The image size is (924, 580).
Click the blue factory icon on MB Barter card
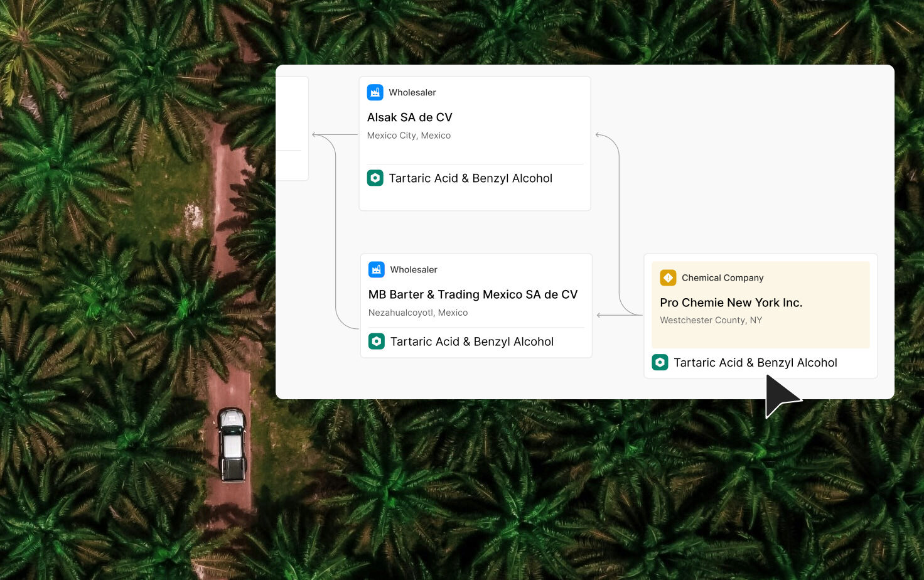pyautogui.click(x=377, y=269)
